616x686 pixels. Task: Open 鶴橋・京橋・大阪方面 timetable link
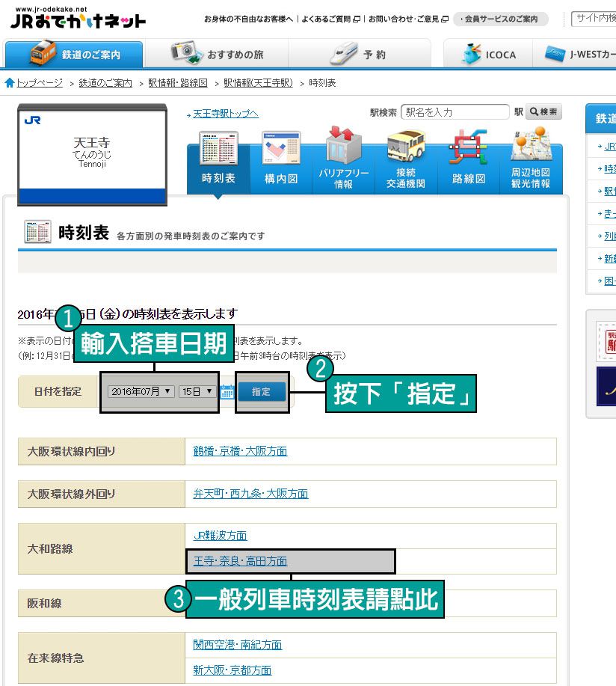click(x=239, y=451)
